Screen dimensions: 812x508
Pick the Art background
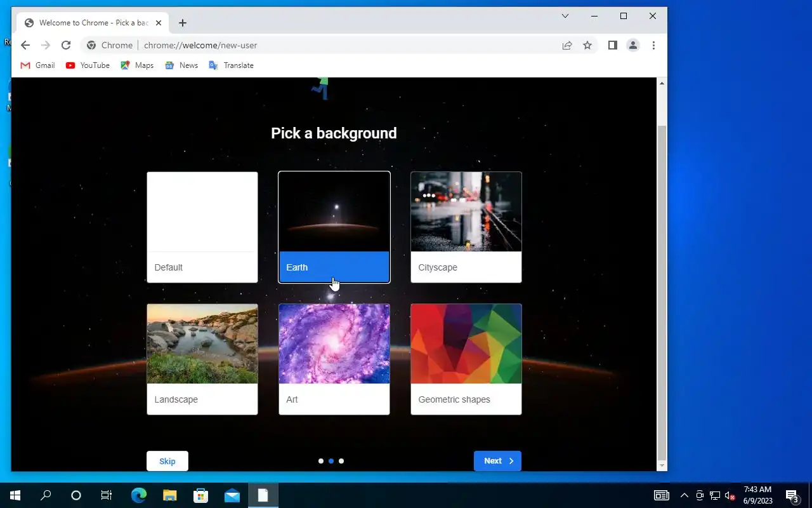[x=334, y=359]
